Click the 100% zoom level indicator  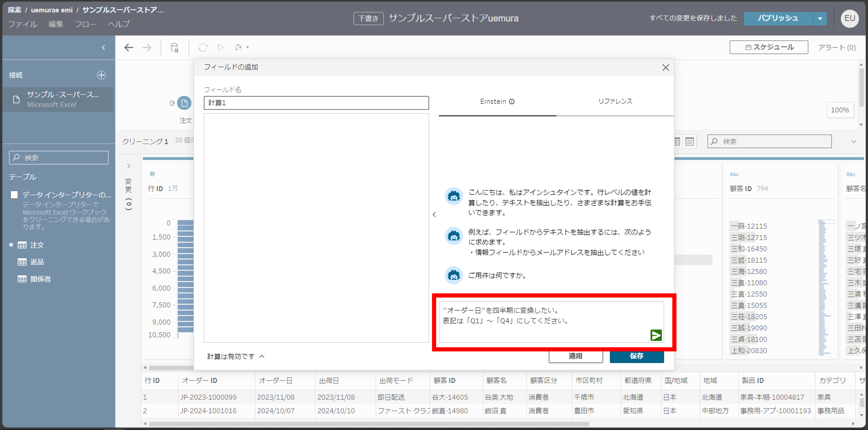pos(840,110)
